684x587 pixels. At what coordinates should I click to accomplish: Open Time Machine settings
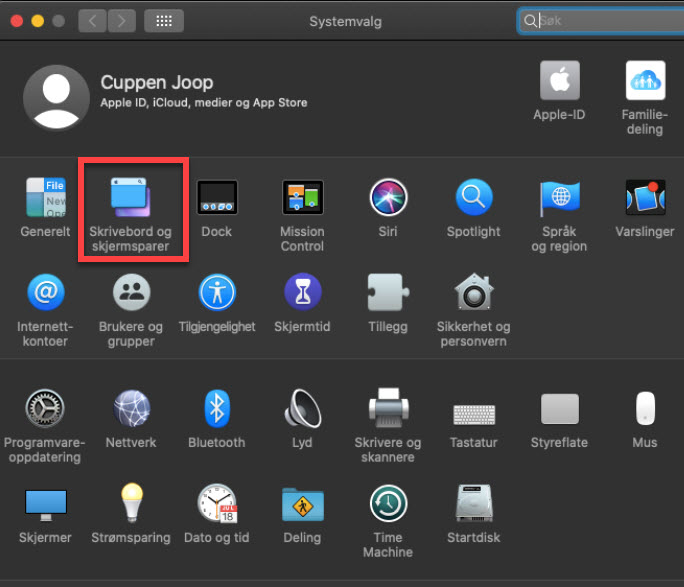pyautogui.click(x=387, y=503)
